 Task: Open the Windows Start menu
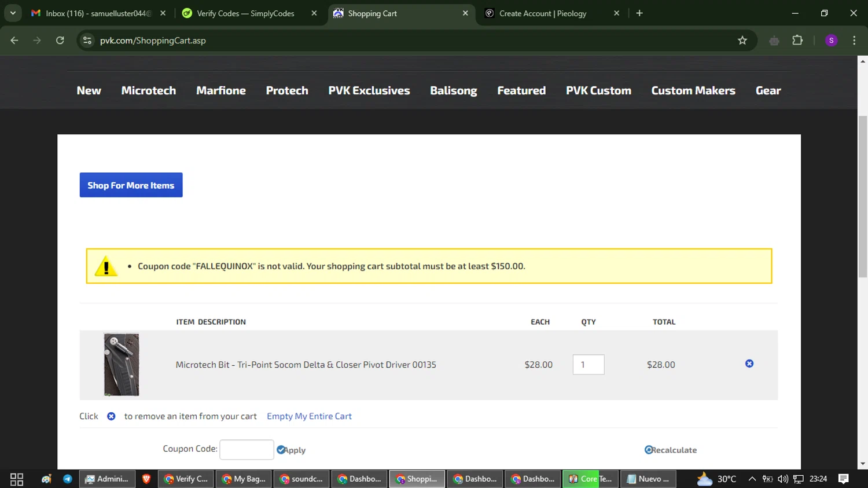tap(17, 479)
